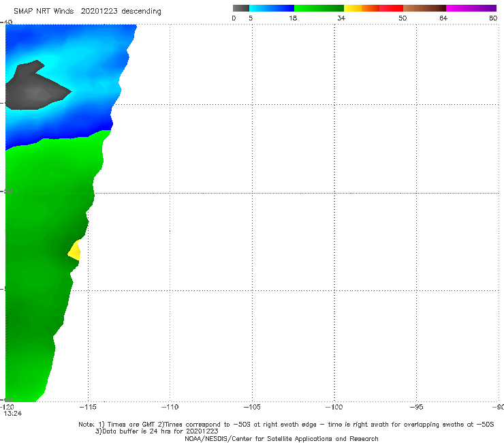Click the longitude label '-120'

7,407
